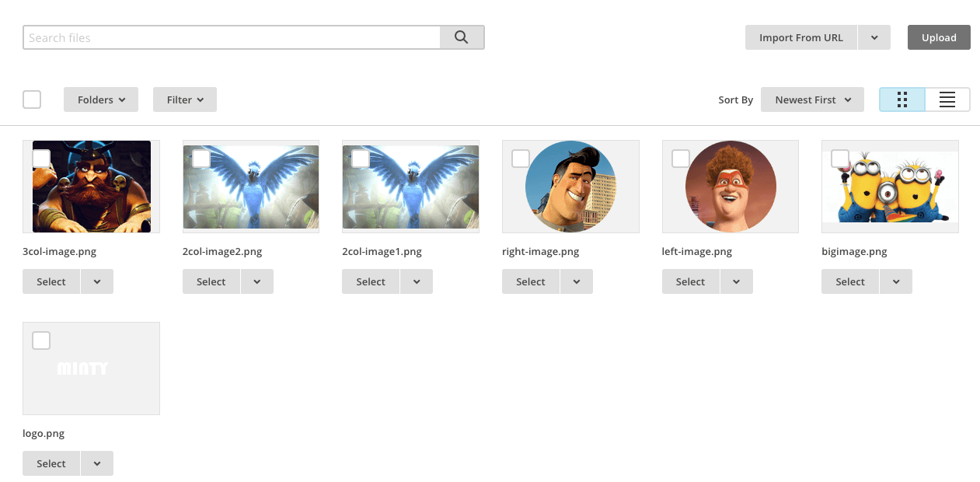Switch to list view layout
The width and height of the screenshot is (980, 482).
[947, 100]
